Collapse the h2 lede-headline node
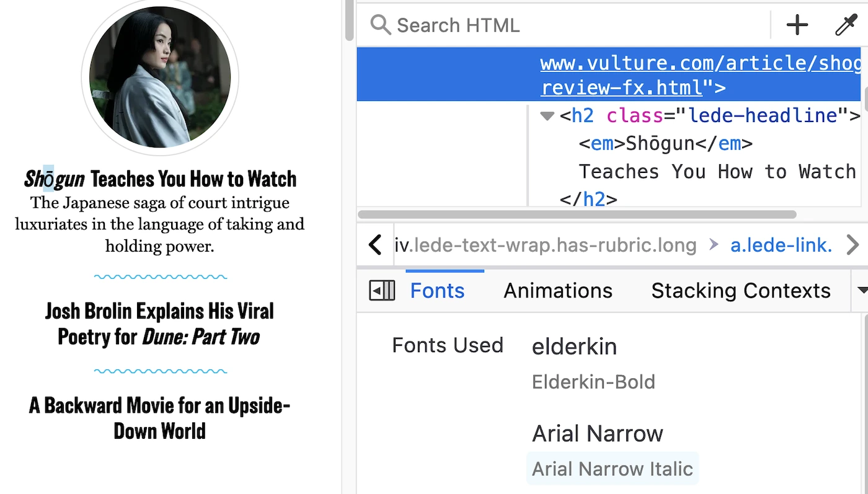Viewport: 868px width, 494px height. pos(547,116)
